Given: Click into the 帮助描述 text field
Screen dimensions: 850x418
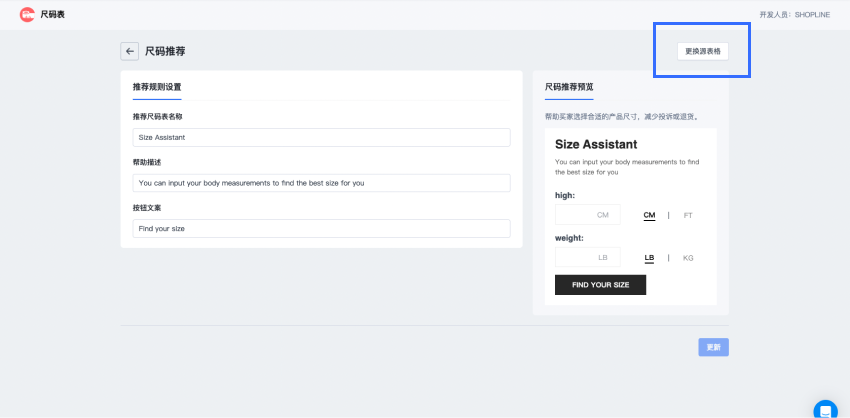Looking at the screenshot, I should pos(321,183).
